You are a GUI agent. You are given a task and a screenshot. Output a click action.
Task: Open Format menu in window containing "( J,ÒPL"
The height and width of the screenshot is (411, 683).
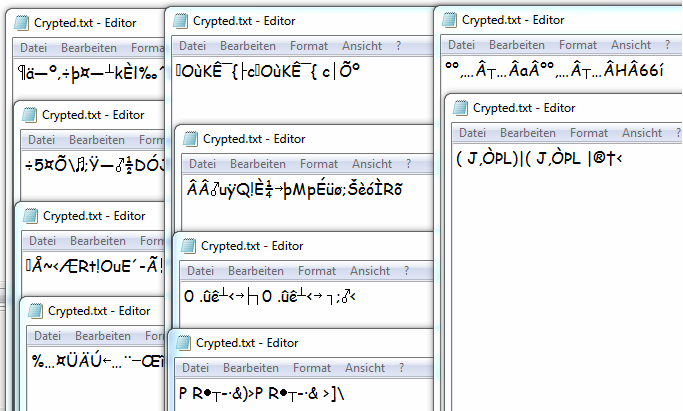[588, 133]
